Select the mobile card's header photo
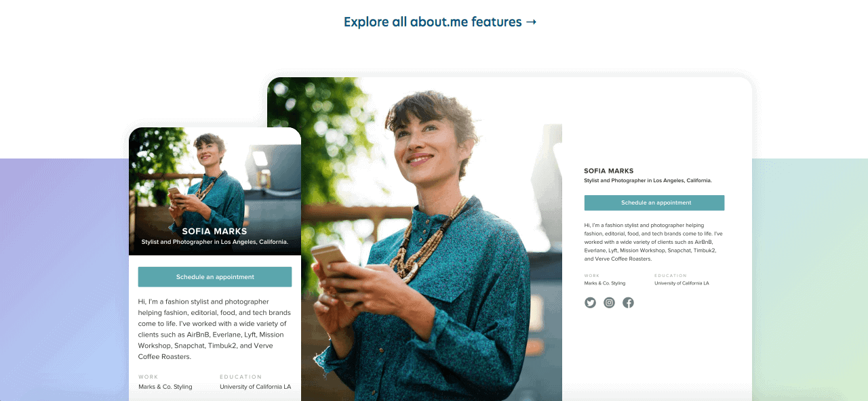The width and height of the screenshot is (868, 401). tap(215, 191)
